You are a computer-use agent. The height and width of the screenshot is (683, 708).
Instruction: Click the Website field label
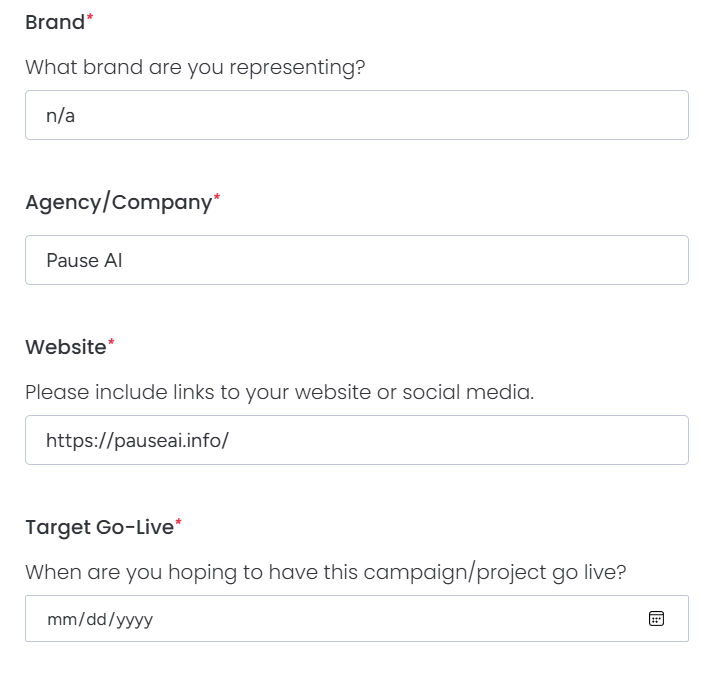65,347
